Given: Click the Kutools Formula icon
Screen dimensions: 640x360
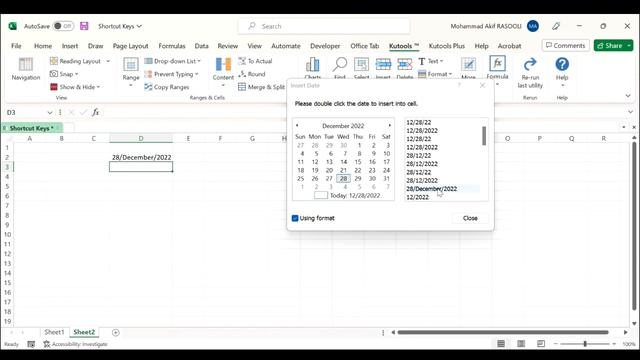Looking at the screenshot, I should [497, 64].
